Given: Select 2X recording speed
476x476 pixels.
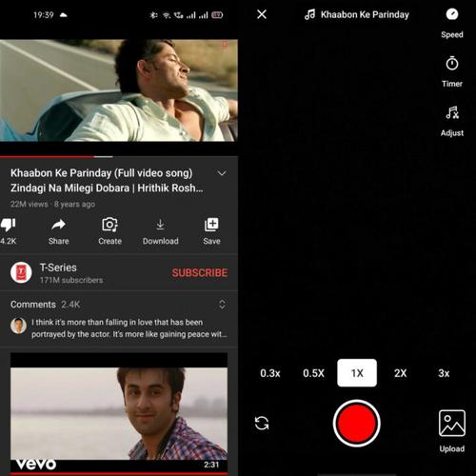Looking at the screenshot, I should coord(401,373).
